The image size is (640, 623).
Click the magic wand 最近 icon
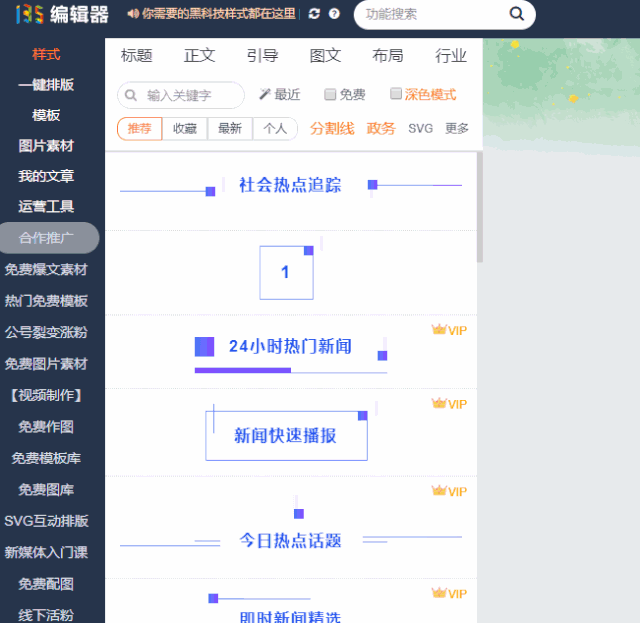click(x=265, y=94)
